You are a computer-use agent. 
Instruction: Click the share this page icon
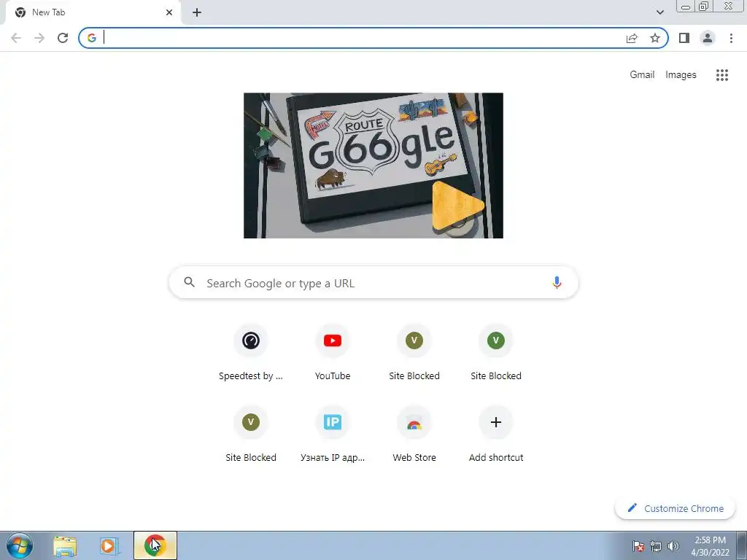pos(632,38)
